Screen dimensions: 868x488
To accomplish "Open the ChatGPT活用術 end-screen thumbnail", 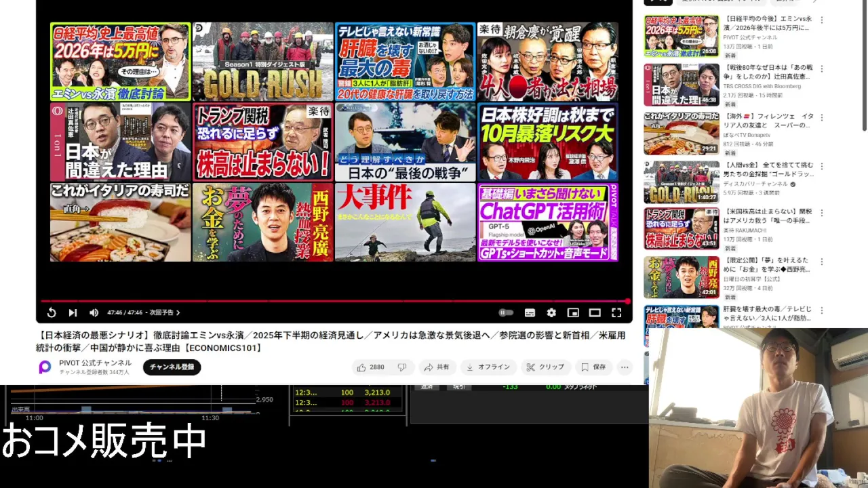I will (548, 222).
